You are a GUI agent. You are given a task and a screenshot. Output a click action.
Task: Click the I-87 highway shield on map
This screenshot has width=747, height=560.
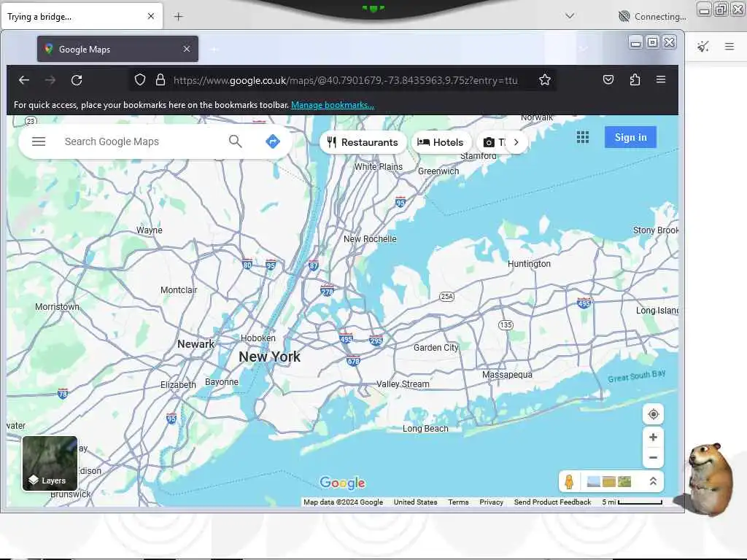313,265
